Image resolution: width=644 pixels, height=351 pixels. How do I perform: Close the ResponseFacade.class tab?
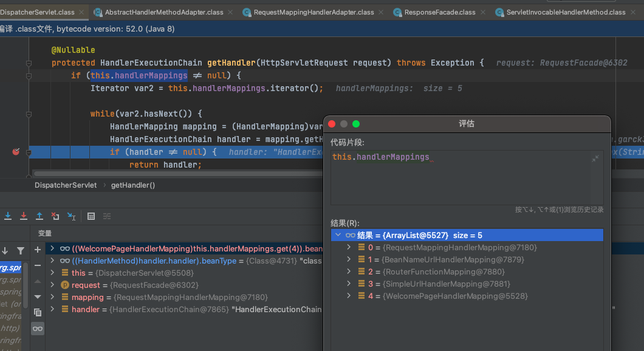(x=483, y=12)
